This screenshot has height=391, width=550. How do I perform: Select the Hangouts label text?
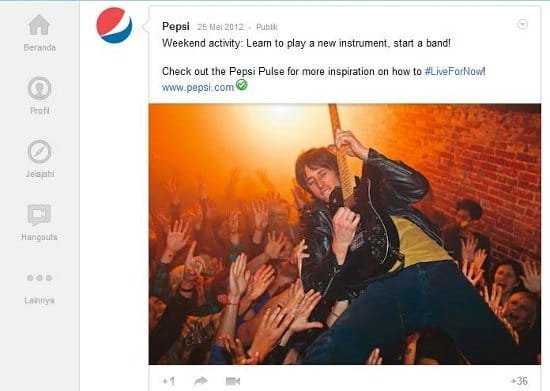coord(39,237)
